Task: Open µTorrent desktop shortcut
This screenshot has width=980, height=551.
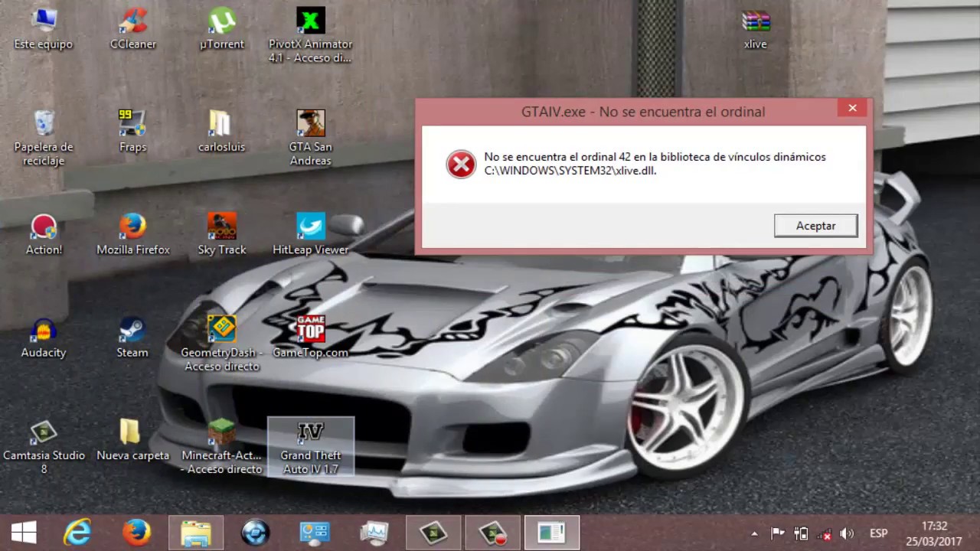Action: coord(222,28)
